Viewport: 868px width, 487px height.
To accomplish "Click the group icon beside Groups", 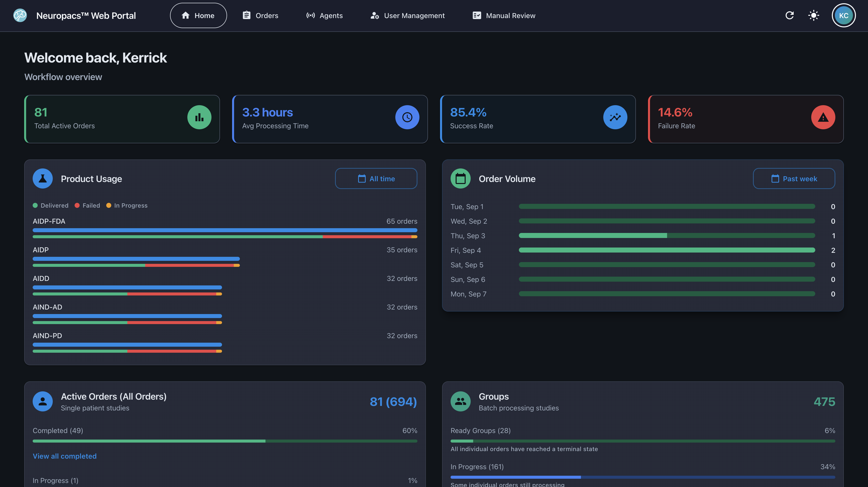I will click(461, 401).
